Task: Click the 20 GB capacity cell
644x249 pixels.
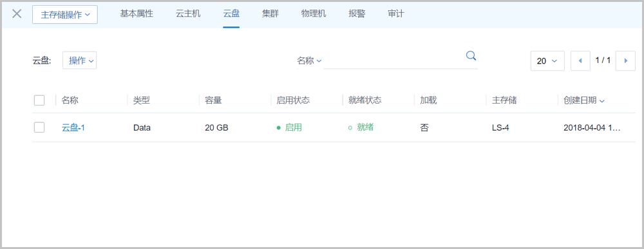Action: (x=216, y=128)
